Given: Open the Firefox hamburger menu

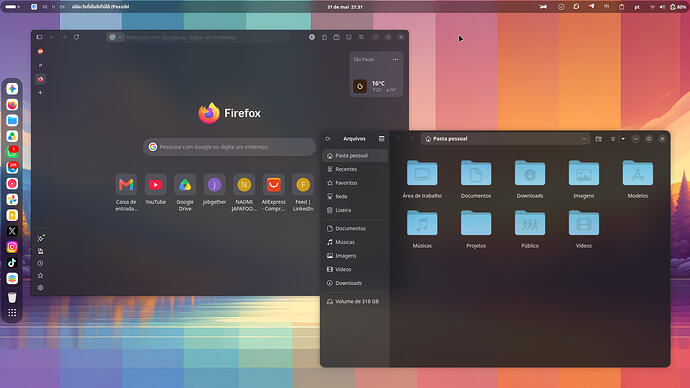Looking at the screenshot, I should (361, 37).
